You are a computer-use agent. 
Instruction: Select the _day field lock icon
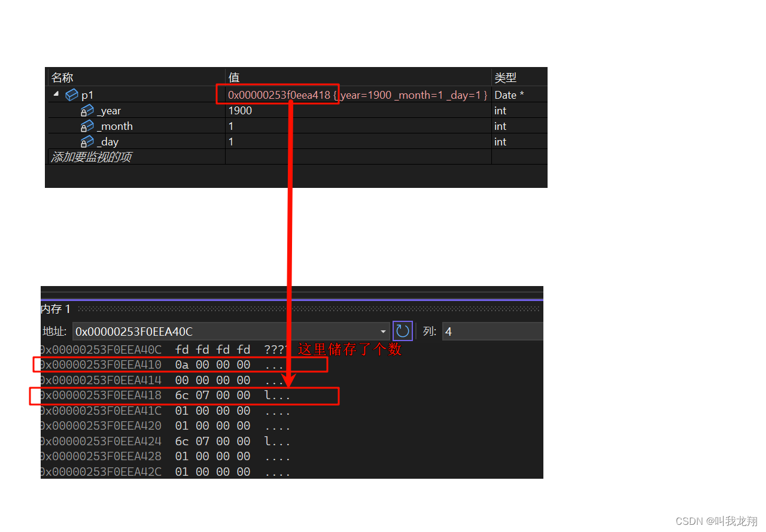pyautogui.click(x=87, y=142)
